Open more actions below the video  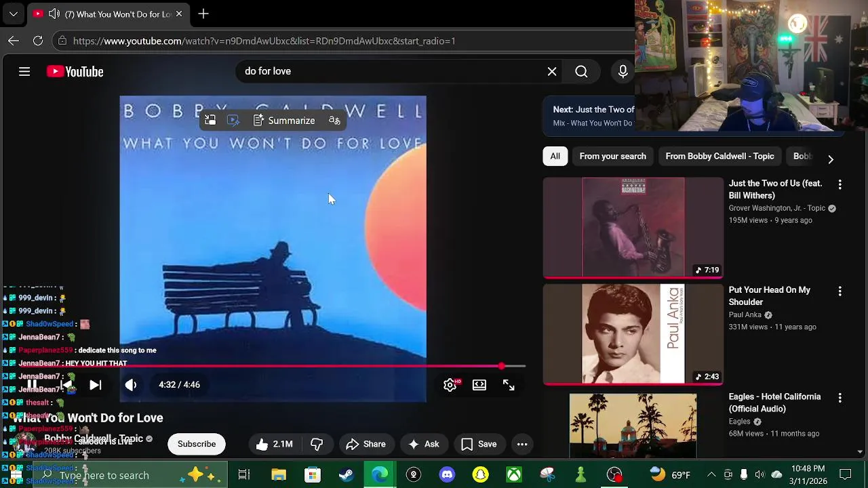pyautogui.click(x=522, y=444)
